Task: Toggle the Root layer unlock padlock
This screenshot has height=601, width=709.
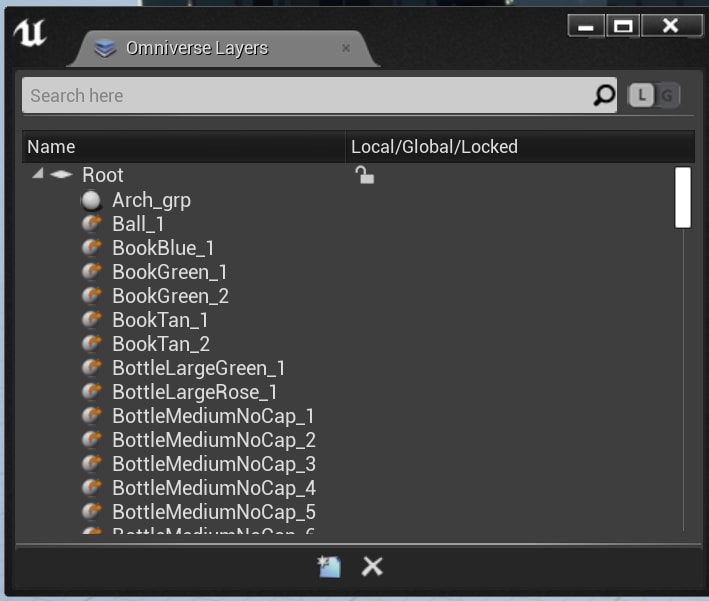Action: [364, 175]
